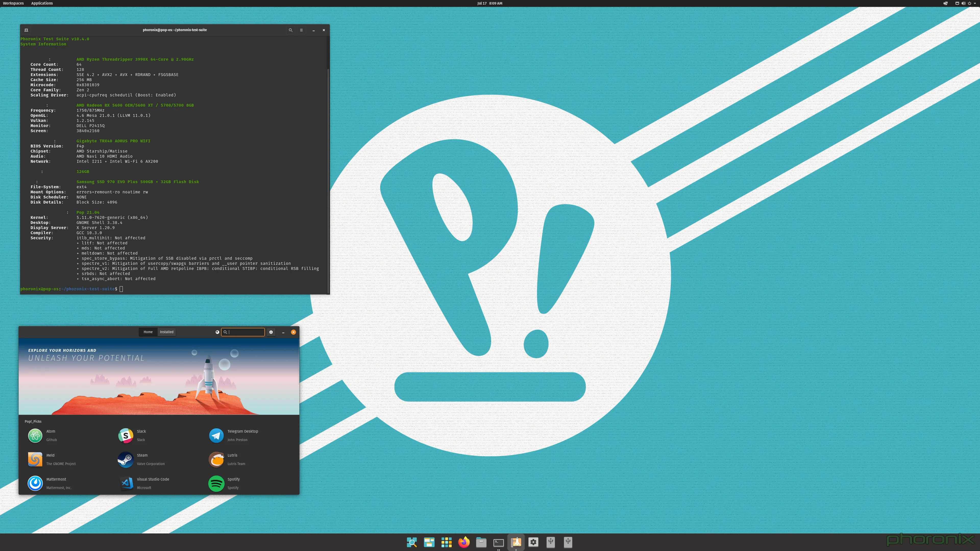Viewport: 980px width, 551px height.
Task: Click the rocket banner in Pop!_Shop
Action: 159,377
